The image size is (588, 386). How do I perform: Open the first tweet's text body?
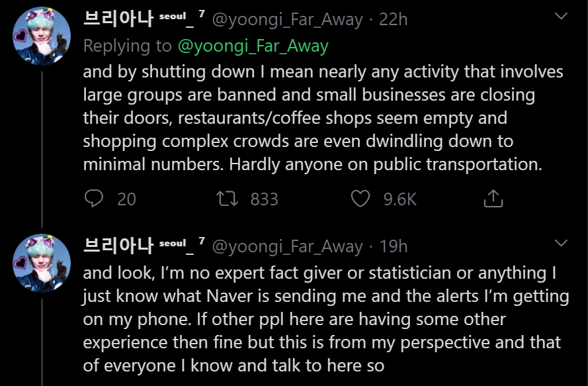323,118
